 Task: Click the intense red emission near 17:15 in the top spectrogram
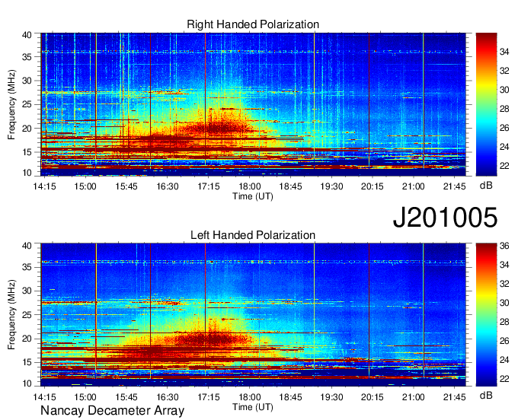click(x=218, y=128)
